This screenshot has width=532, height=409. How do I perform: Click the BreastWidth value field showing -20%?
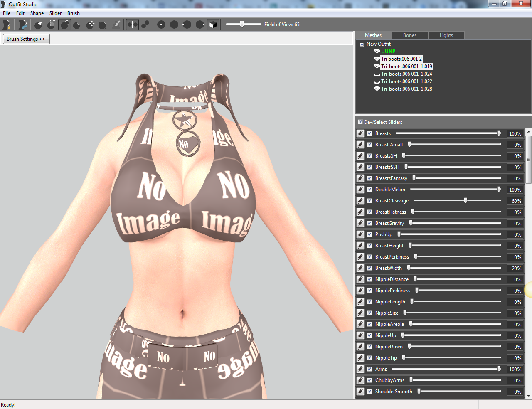click(x=515, y=268)
